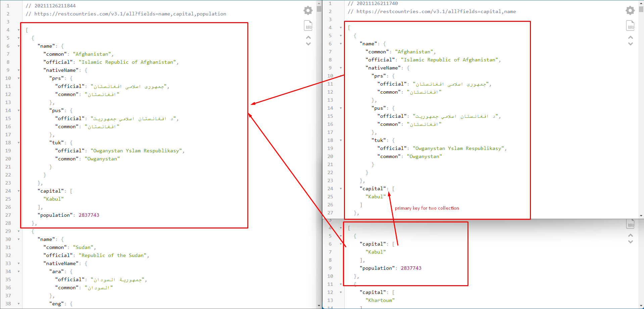This screenshot has height=309, width=644.
Task: Click "Sudan" common name value
Action: coord(83,247)
